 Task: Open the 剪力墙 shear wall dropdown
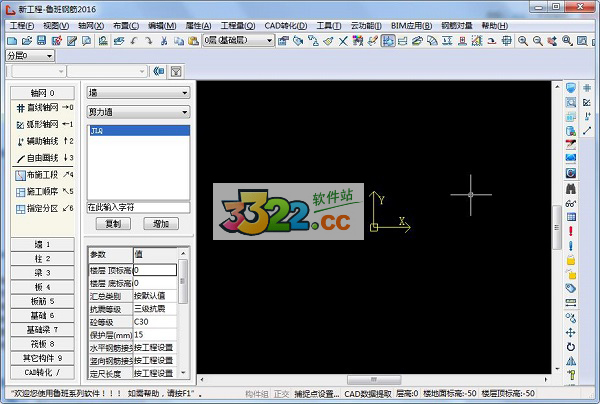pyautogui.click(x=138, y=112)
